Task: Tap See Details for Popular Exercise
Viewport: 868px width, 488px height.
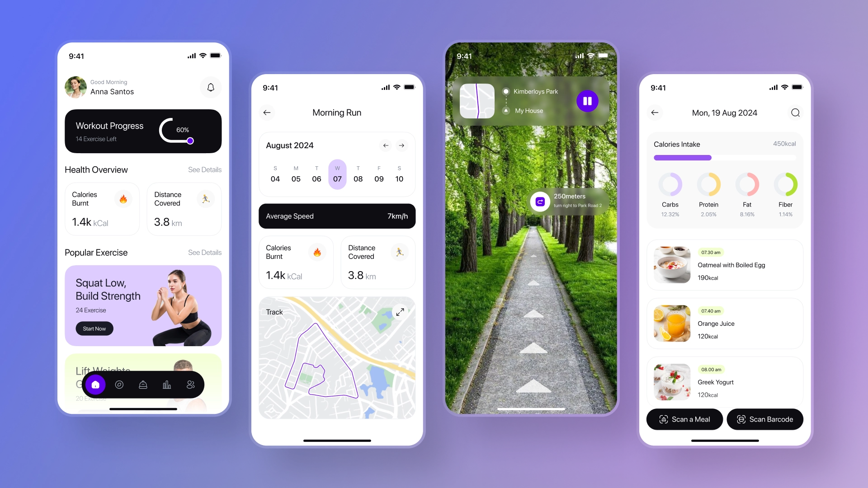Action: tap(205, 252)
